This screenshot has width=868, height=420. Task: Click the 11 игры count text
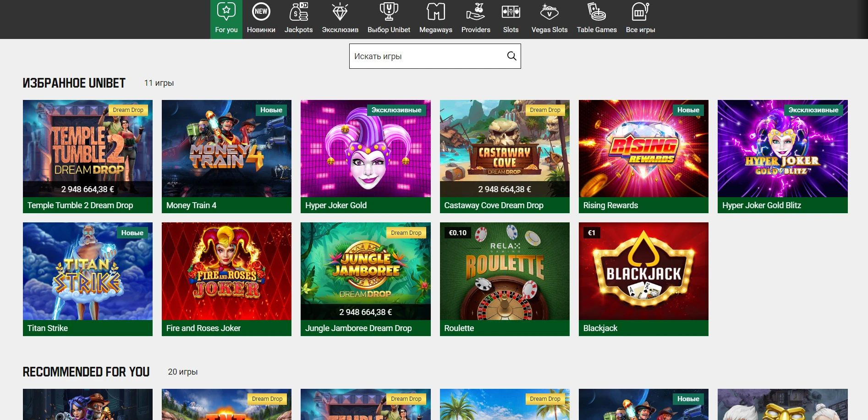click(x=159, y=83)
